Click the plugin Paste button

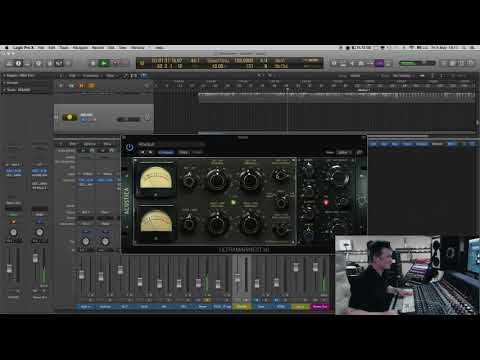pos(197,152)
